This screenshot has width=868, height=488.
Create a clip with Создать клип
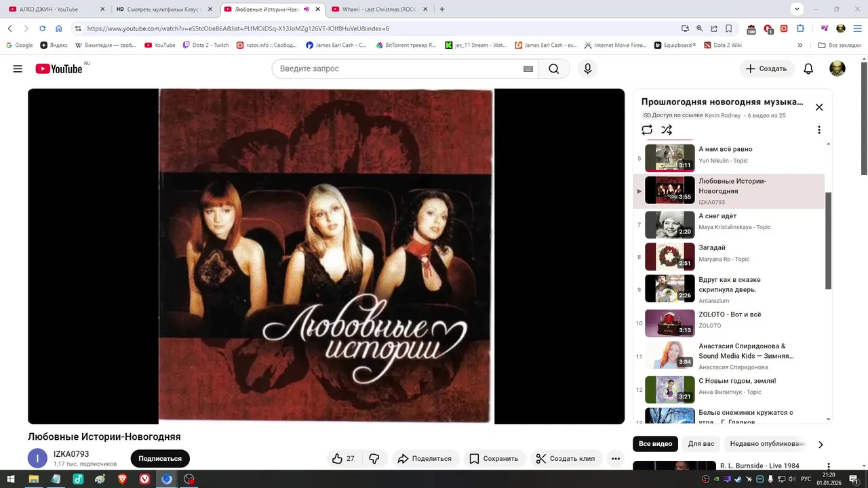click(566, 459)
